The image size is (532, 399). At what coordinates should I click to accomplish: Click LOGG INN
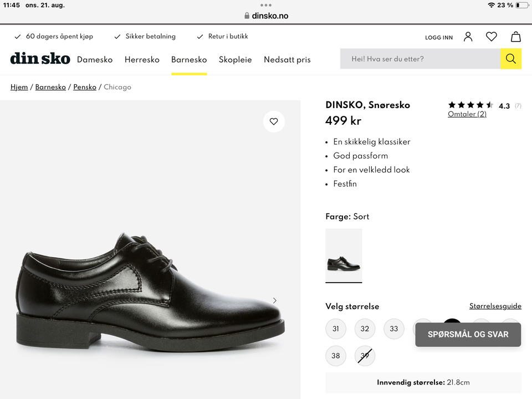click(x=439, y=38)
